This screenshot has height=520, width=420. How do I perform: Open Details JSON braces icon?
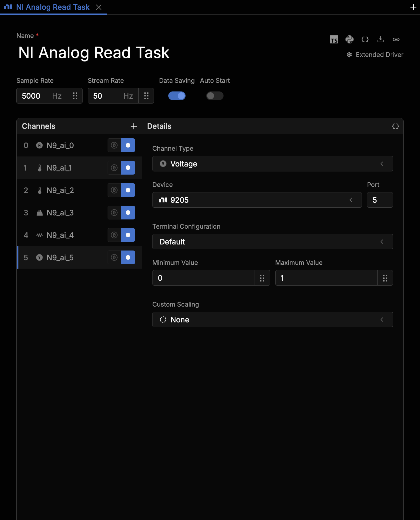(396, 126)
